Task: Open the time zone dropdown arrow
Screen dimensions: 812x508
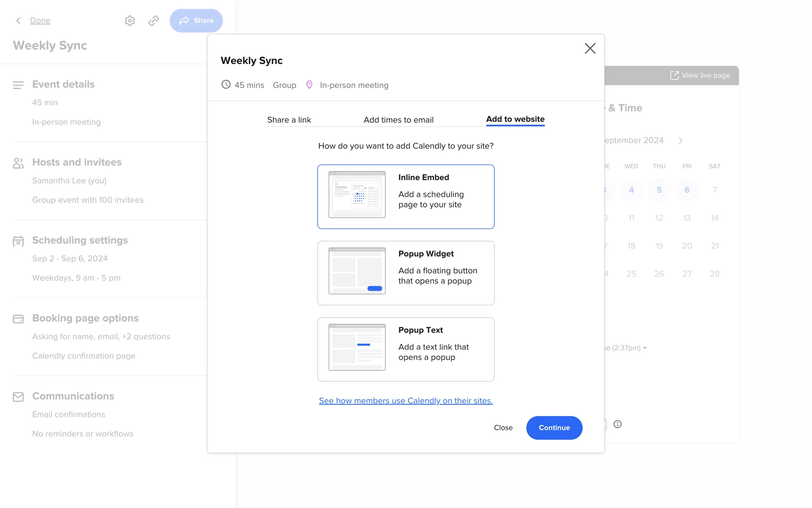Action: (x=645, y=348)
